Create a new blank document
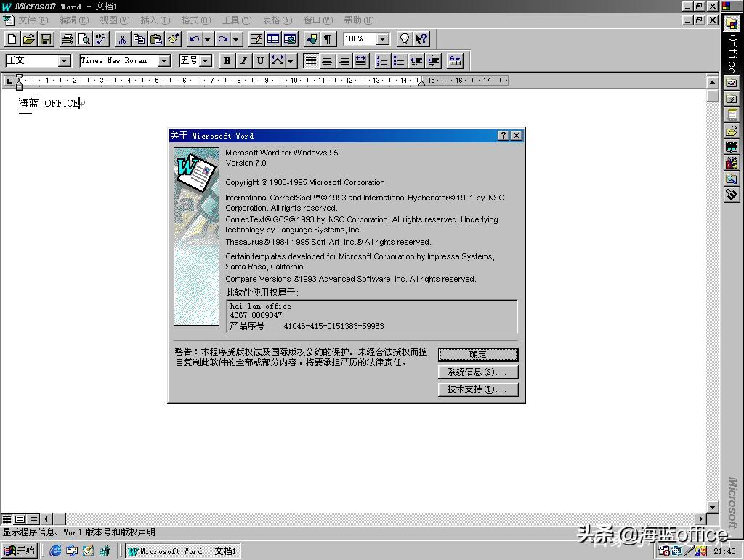 (12, 39)
